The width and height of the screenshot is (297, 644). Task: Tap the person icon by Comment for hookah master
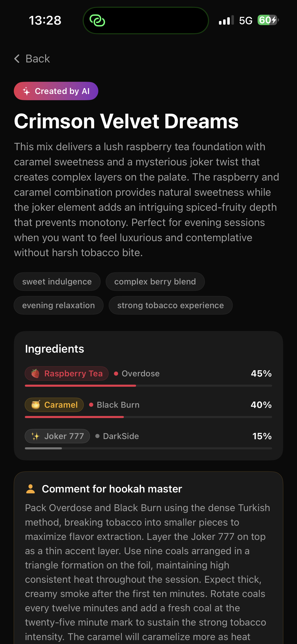click(30, 489)
